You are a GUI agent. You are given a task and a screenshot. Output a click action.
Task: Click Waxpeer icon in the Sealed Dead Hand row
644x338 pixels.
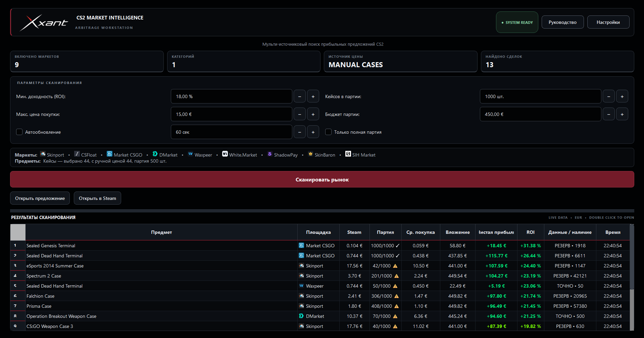coord(301,286)
